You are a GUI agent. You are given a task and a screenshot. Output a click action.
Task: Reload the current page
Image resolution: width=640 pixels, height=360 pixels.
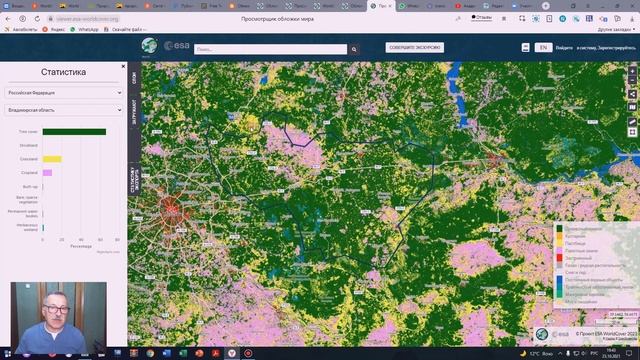(x=37, y=19)
